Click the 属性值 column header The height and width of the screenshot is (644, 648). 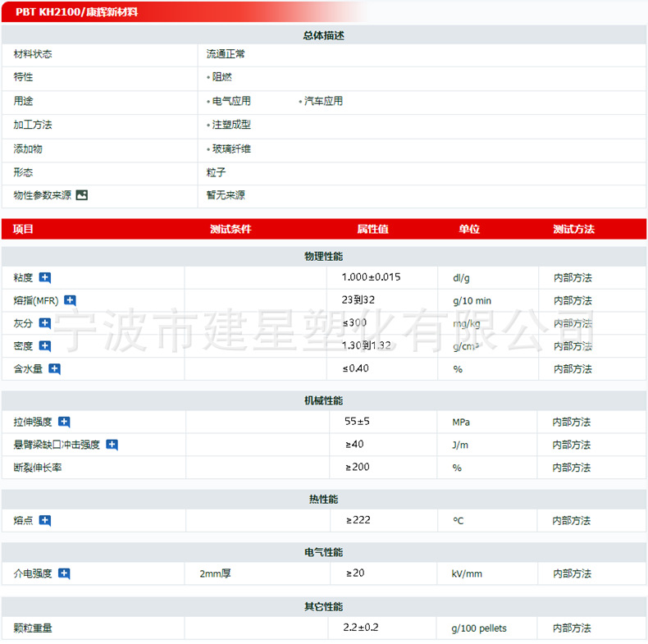click(x=372, y=229)
